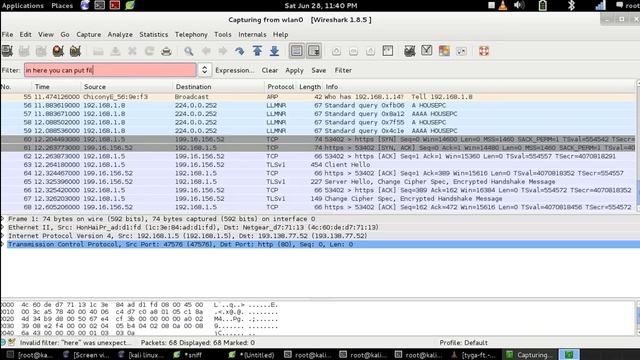
Task: Click the display filter text field
Action: [110, 70]
